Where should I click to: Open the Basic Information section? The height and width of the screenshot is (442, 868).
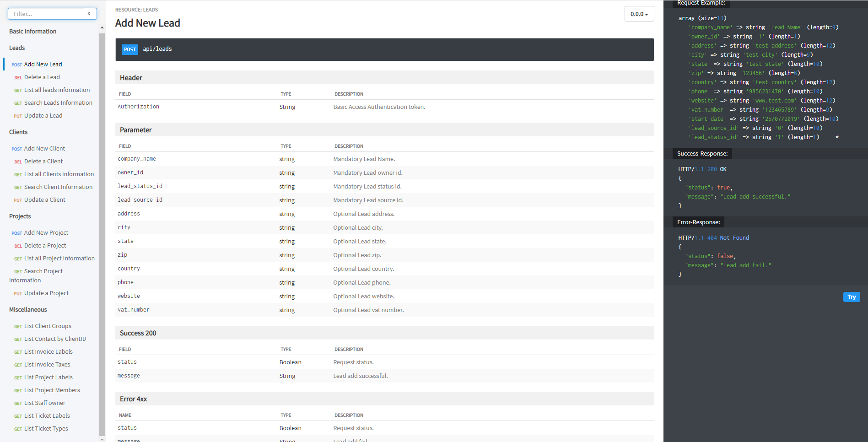tap(33, 31)
